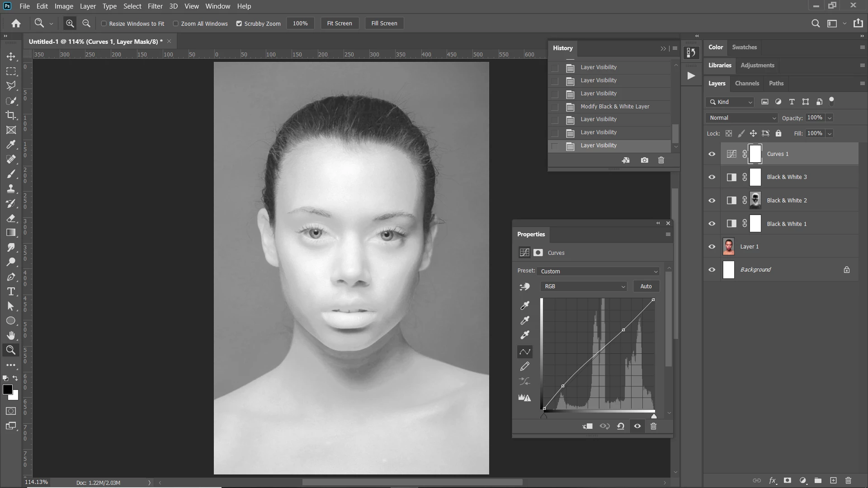Select the Horizontal Type tool
Image resolution: width=868 pixels, height=488 pixels.
[x=11, y=291]
